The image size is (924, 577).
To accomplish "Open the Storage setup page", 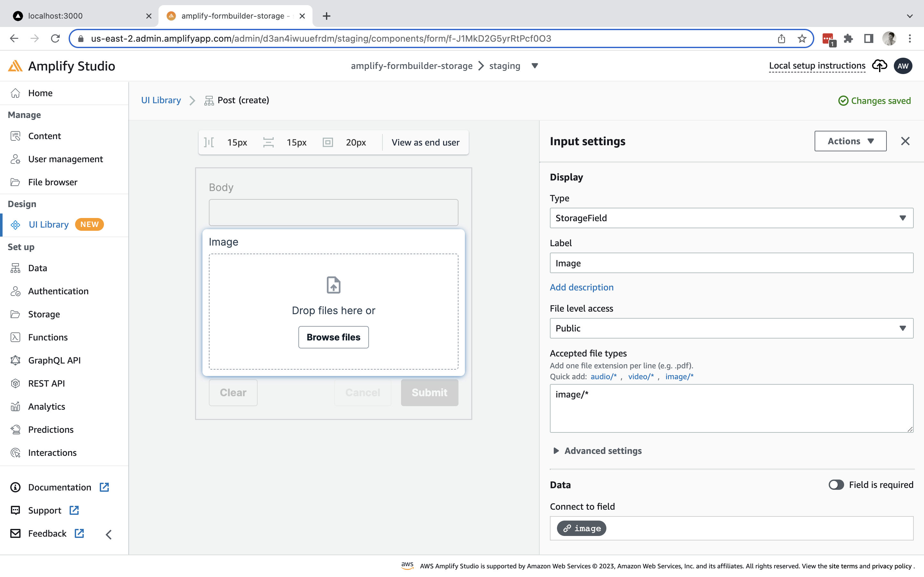I will 44,314.
